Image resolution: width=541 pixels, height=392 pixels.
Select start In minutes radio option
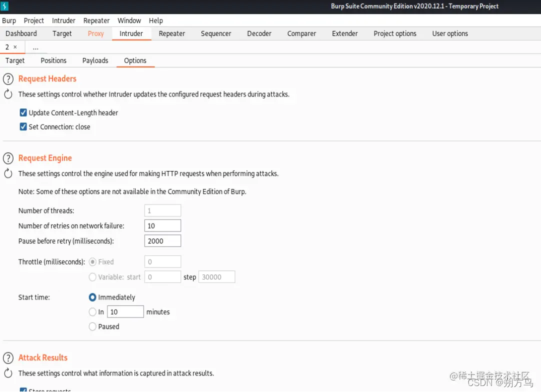pyautogui.click(x=92, y=312)
